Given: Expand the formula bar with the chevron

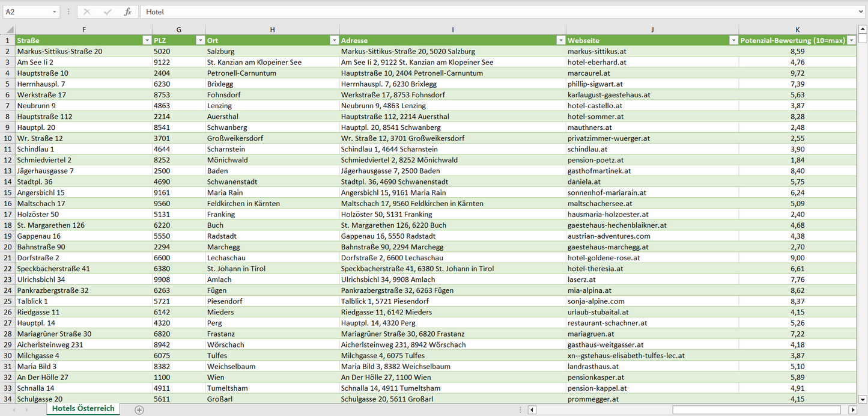Looking at the screenshot, I should point(861,12).
